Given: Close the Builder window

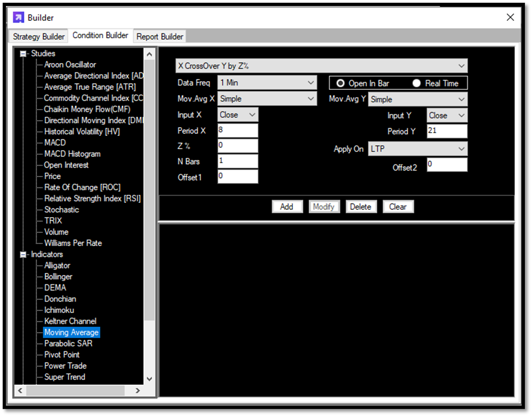Looking at the screenshot, I should (510, 18).
